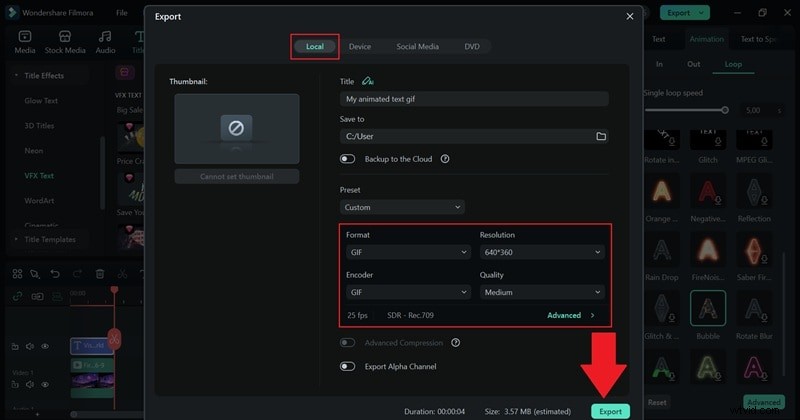This screenshot has height=420, width=800.
Task: Toggle Export Alpha Channel switch
Action: coord(348,367)
